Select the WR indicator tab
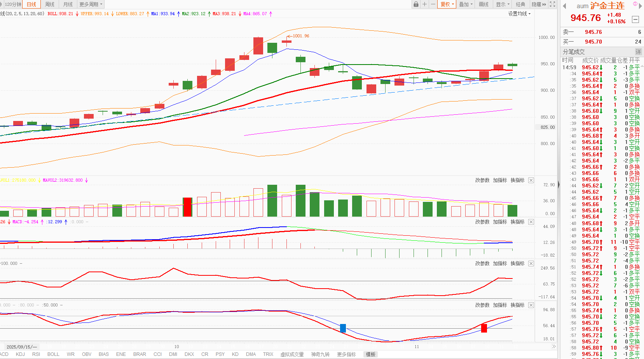 click(x=70, y=354)
